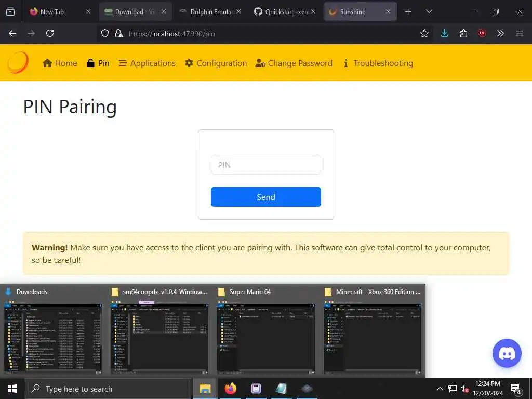The width and height of the screenshot is (532, 399).
Task: Open the clock and date flyout
Action: point(487,389)
